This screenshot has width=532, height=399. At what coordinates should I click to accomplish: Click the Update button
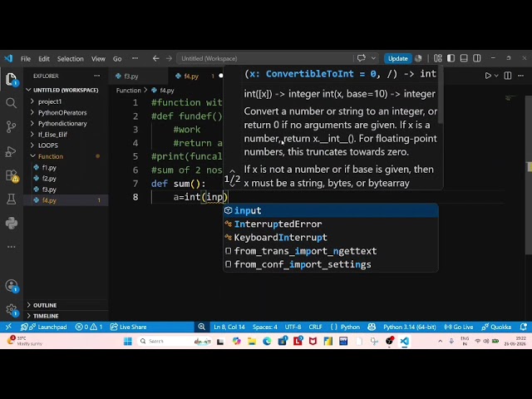point(397,58)
